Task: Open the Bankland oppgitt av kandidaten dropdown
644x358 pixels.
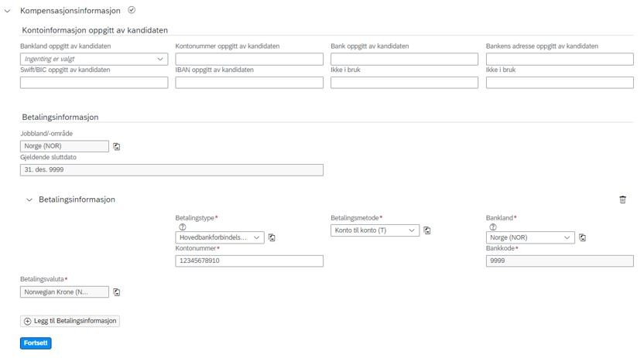Action: 94,59
